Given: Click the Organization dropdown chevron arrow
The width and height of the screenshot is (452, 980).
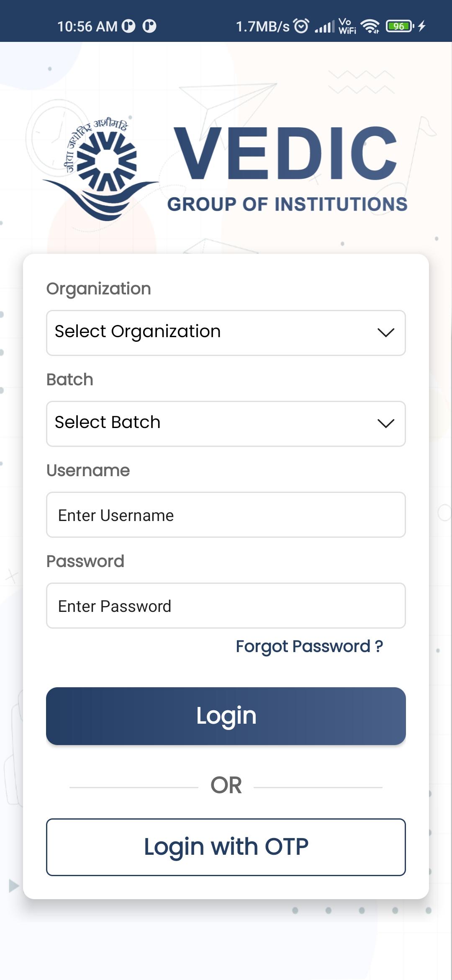Looking at the screenshot, I should tap(386, 333).
